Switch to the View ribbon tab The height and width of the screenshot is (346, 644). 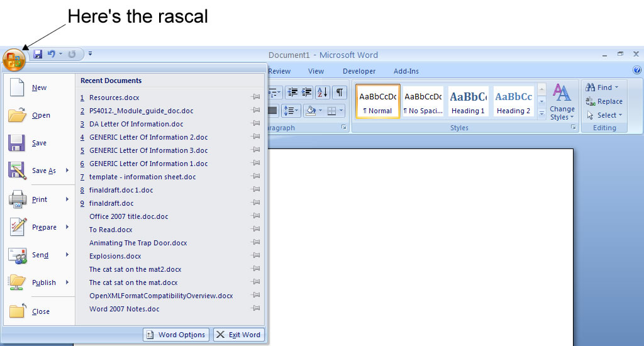pos(316,71)
